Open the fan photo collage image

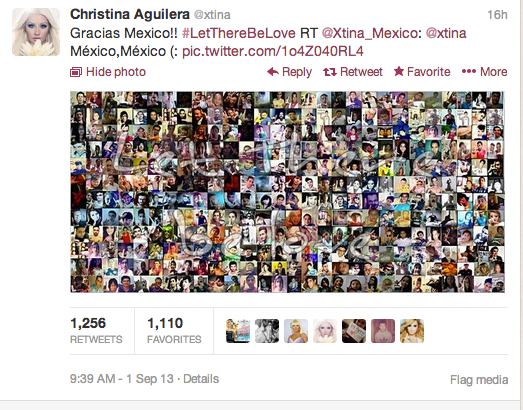click(x=287, y=192)
